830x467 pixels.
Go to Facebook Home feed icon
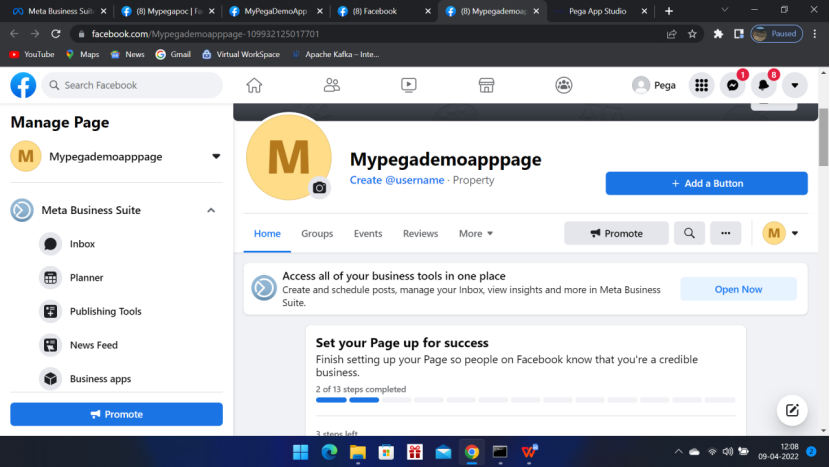point(254,85)
